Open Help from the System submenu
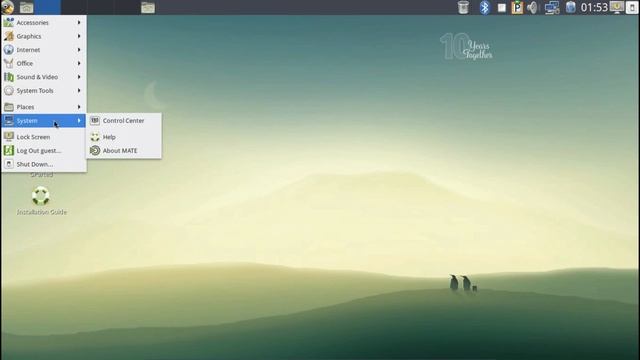Image resolution: width=640 pixels, height=360 pixels. click(124, 137)
